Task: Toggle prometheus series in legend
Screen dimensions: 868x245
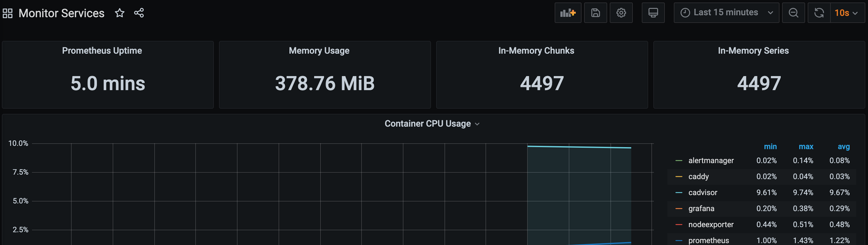Action: coord(708,240)
